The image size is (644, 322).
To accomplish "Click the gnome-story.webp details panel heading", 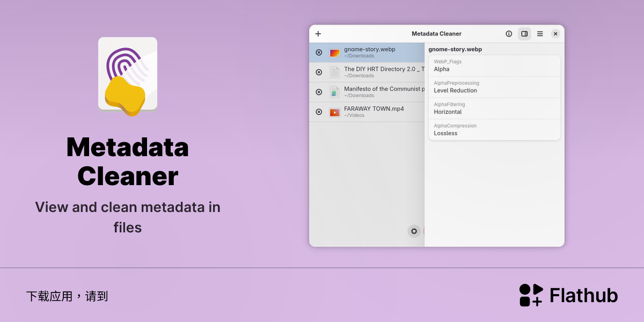I will click(x=455, y=49).
